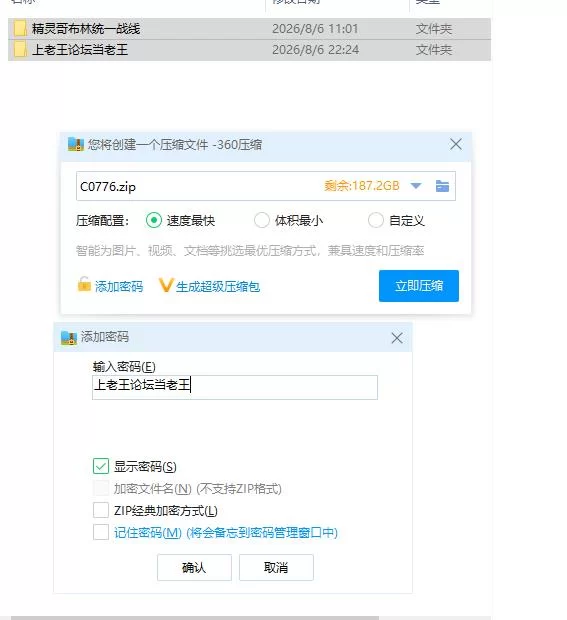Click the folder icon for 上老王论坛当老王
This screenshot has height=620, width=567.
click(20, 50)
